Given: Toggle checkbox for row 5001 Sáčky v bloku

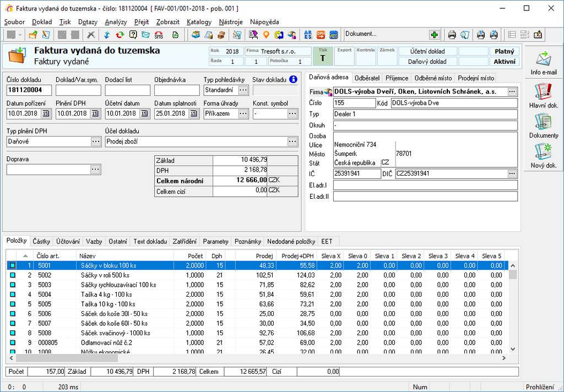Looking at the screenshot, I should pyautogui.click(x=13, y=265).
